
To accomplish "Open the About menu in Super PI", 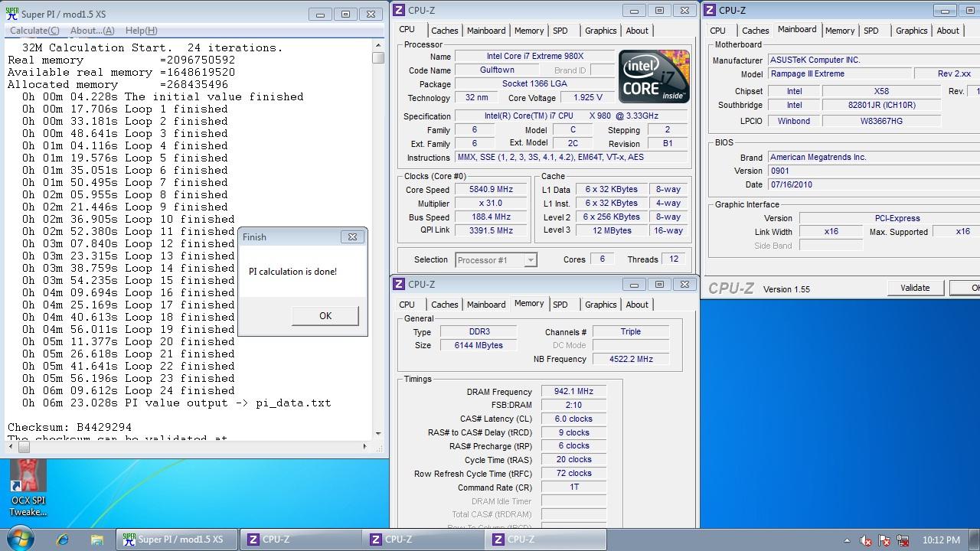I will pyautogui.click(x=92, y=31).
